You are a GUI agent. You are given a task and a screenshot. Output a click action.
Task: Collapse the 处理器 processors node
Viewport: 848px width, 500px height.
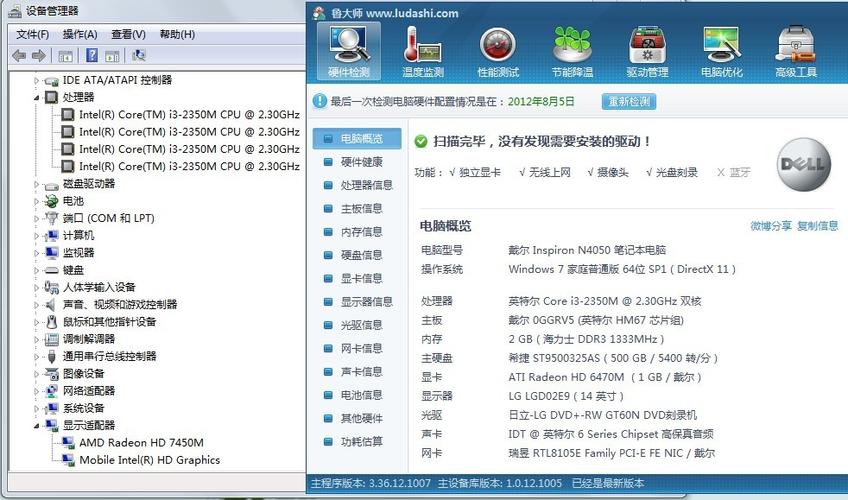(37, 98)
